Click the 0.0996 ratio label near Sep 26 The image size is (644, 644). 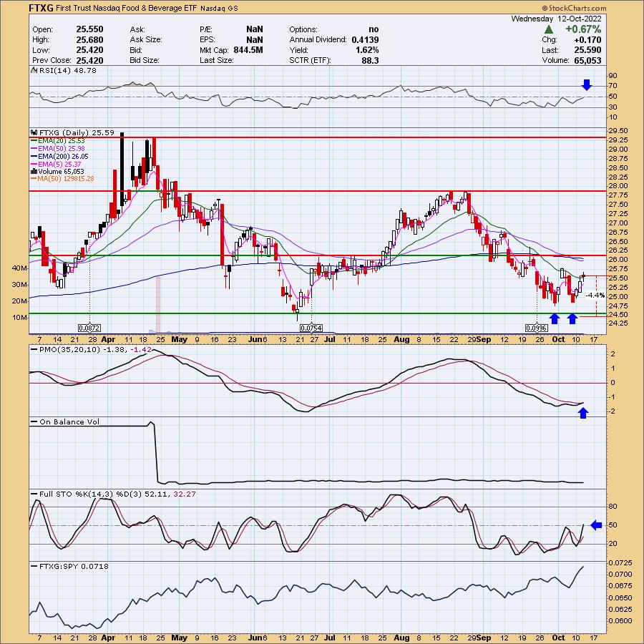(x=537, y=328)
